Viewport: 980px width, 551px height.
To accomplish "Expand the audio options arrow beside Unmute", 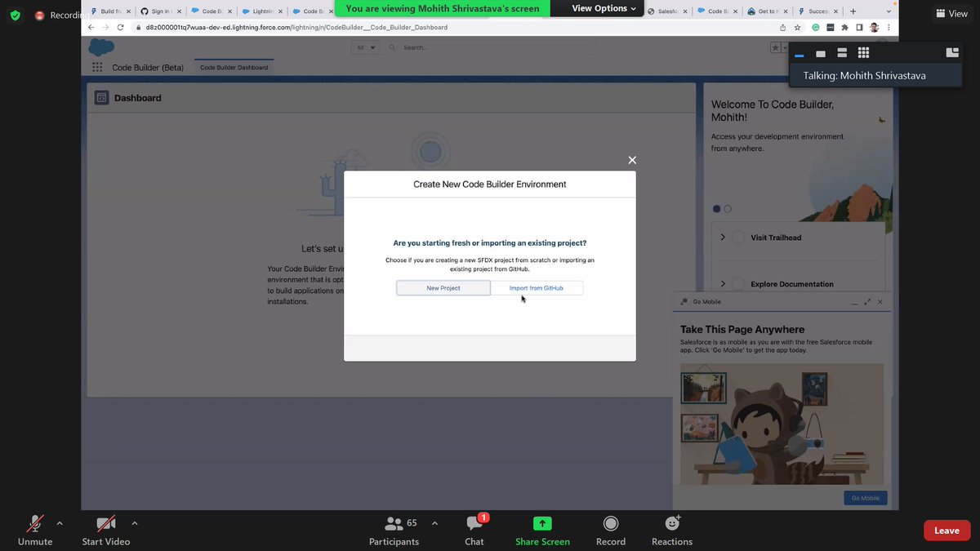I will coord(60,523).
